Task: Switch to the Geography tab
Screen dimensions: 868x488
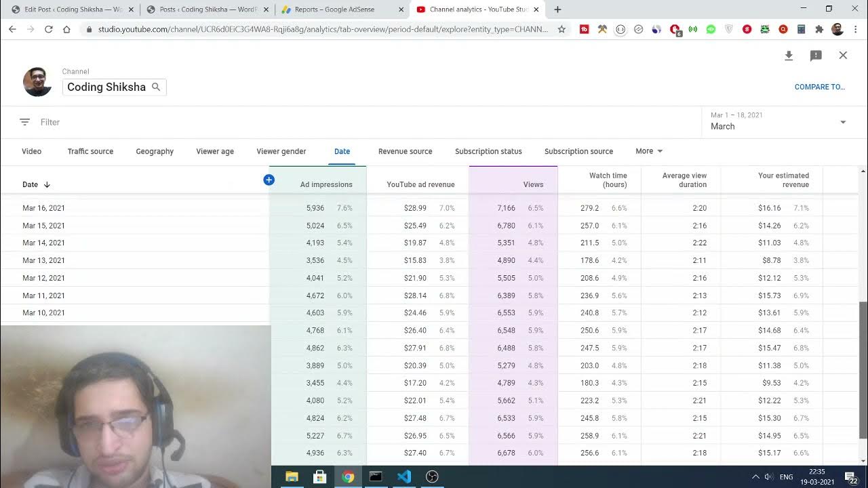Action: (155, 151)
